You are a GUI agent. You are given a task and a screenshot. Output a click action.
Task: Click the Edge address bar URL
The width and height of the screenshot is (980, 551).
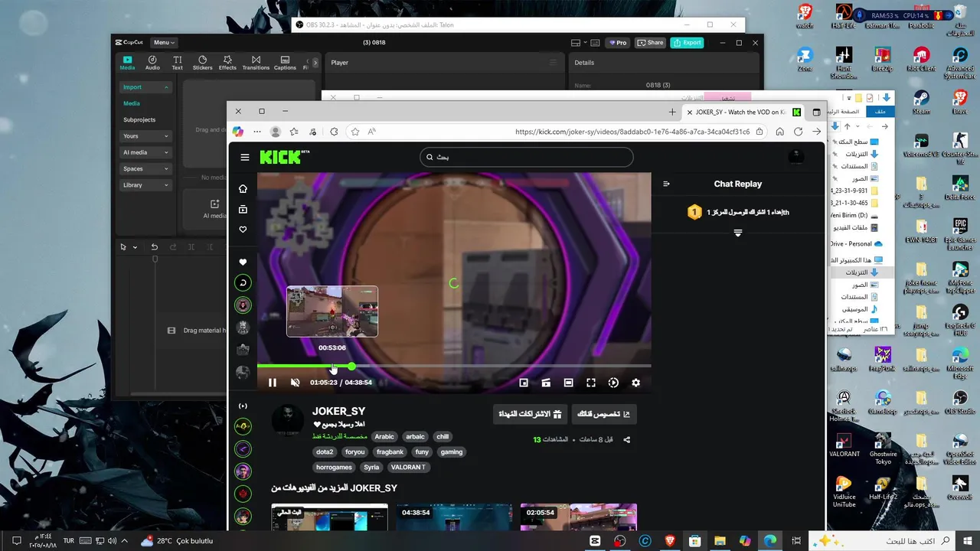pyautogui.click(x=632, y=132)
